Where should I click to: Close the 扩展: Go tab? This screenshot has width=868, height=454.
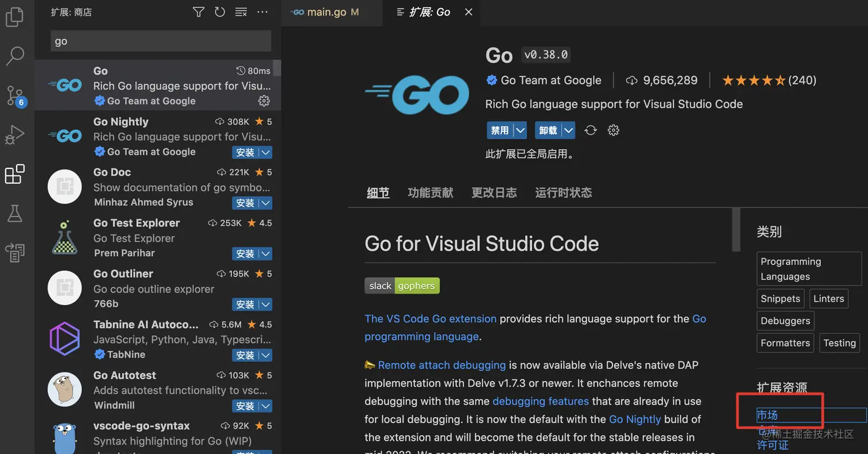coord(468,12)
